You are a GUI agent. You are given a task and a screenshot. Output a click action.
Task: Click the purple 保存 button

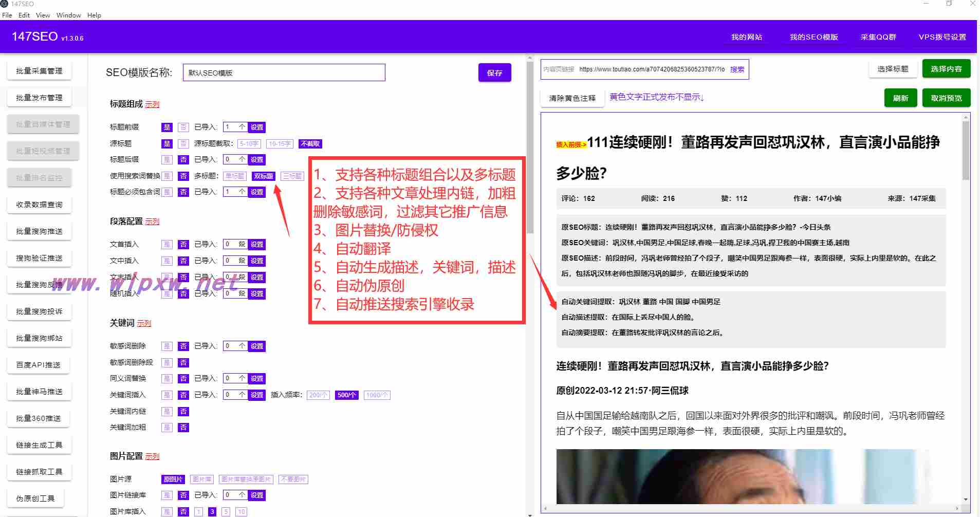(x=495, y=72)
